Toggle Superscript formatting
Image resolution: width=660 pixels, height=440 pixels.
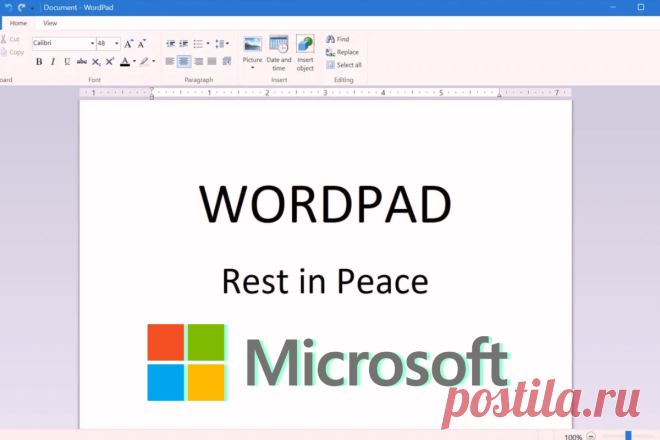point(110,61)
